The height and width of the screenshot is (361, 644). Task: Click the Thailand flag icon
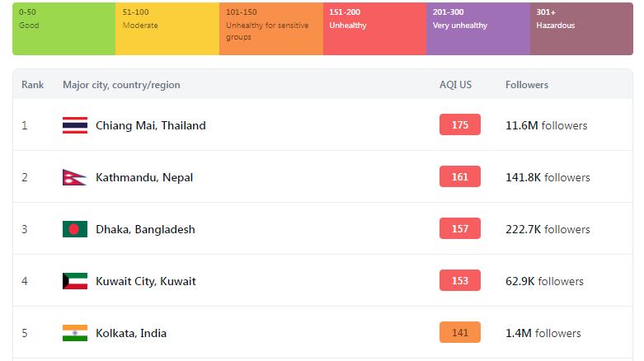pos(75,125)
